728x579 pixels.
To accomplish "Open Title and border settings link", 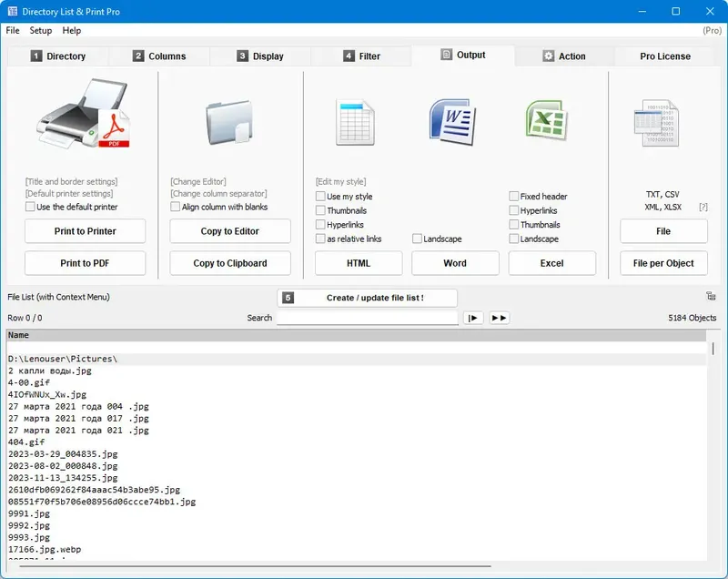I will pyautogui.click(x=72, y=181).
